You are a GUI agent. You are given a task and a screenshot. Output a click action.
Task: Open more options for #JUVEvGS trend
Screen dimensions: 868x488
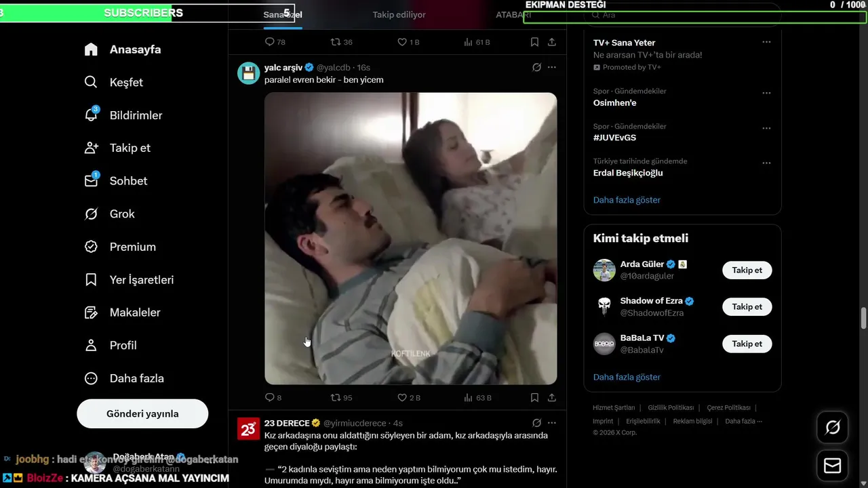point(766,128)
